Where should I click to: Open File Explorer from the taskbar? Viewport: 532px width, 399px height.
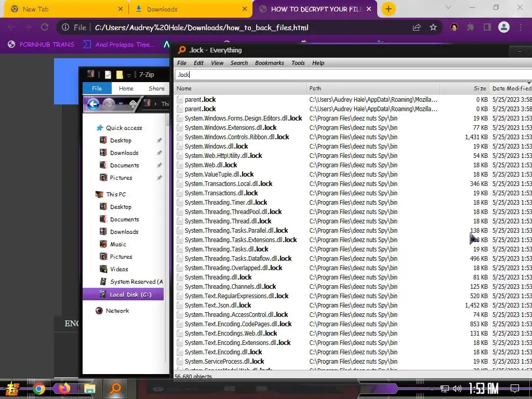point(89,389)
